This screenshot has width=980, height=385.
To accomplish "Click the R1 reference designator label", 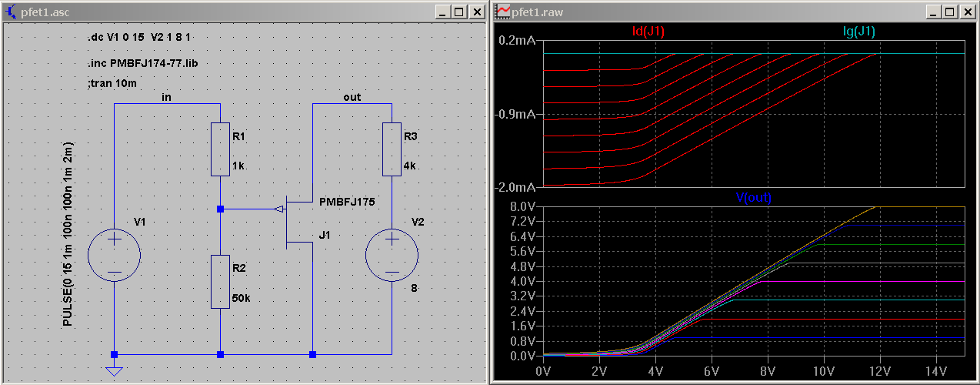I will coord(238,136).
